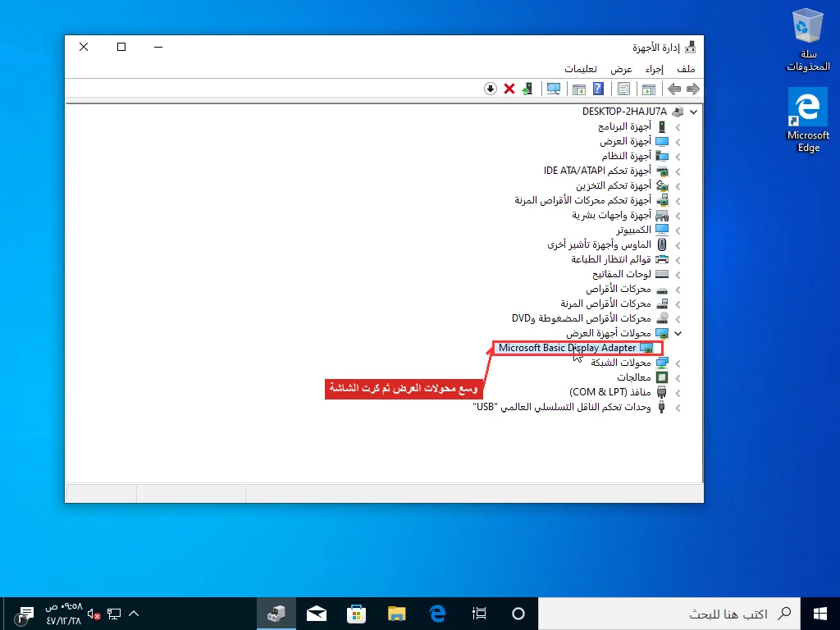840x630 pixels.
Task: Open the Action Center notifications icon
Action: click(24, 614)
